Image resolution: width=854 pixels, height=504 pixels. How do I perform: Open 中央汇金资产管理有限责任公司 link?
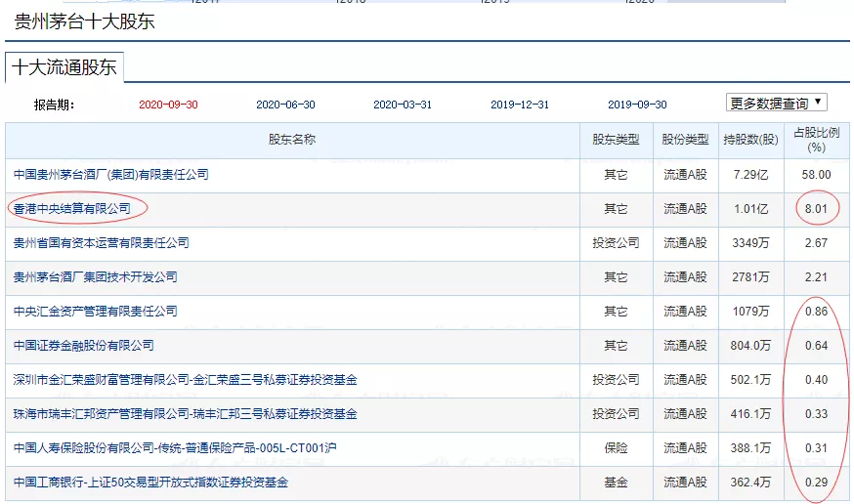click(x=96, y=312)
